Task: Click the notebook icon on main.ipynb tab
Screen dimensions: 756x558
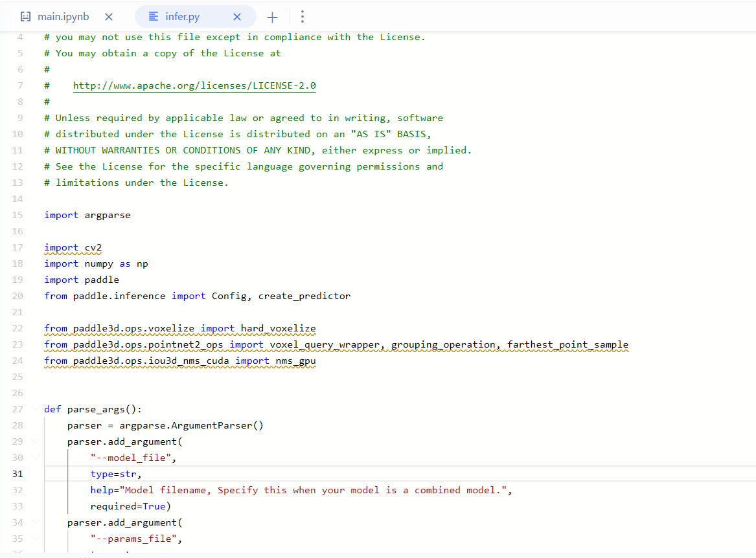Action: click(x=25, y=17)
